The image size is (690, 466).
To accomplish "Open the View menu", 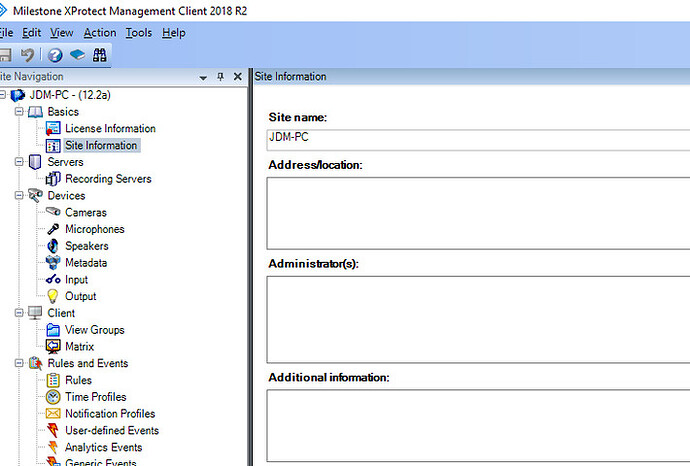I will (x=62, y=33).
